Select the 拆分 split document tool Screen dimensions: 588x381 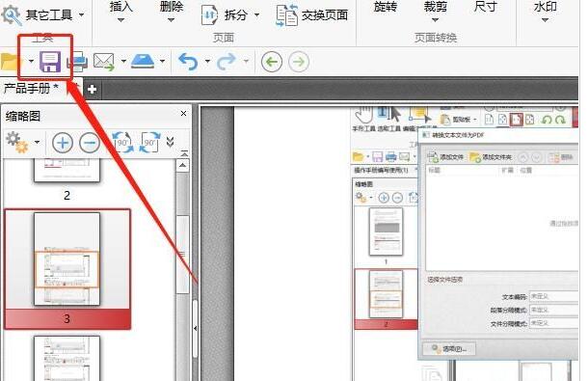[225, 15]
